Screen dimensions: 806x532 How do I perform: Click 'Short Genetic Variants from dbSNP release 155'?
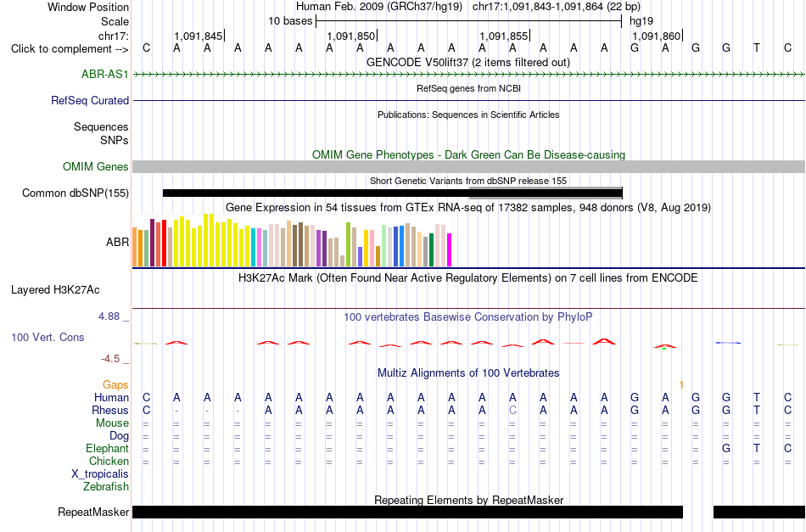468,181
